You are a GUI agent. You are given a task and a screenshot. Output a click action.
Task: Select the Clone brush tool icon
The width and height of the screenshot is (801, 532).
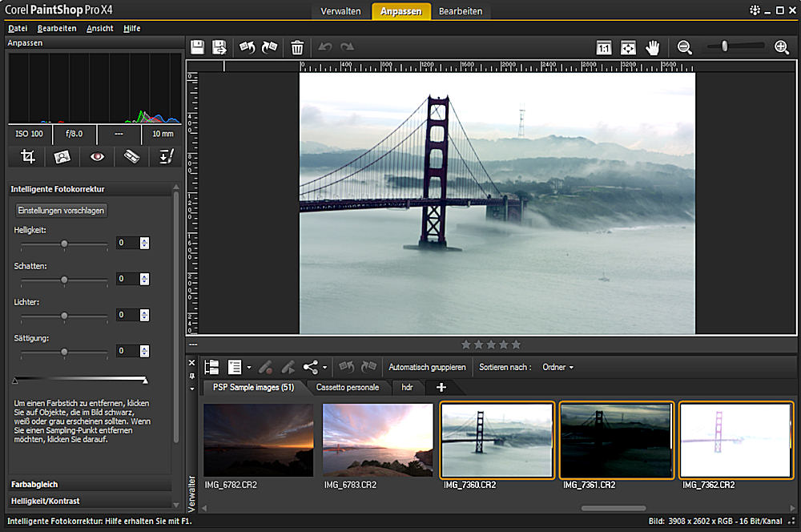[167, 156]
